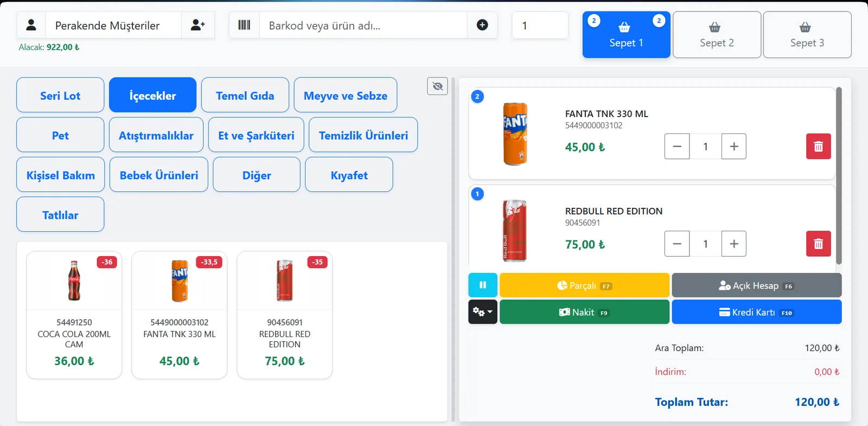Open the Diğer category
Screen dimensions: 868x426
[x=257, y=174]
